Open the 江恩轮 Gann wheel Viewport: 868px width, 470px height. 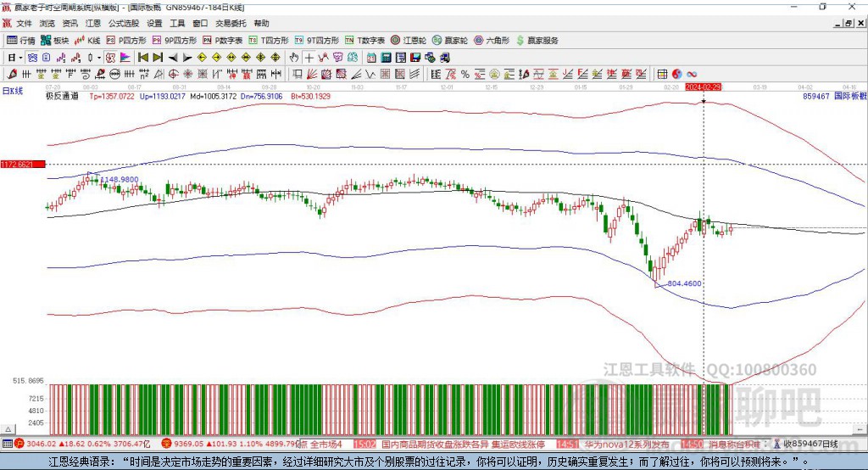(409, 41)
